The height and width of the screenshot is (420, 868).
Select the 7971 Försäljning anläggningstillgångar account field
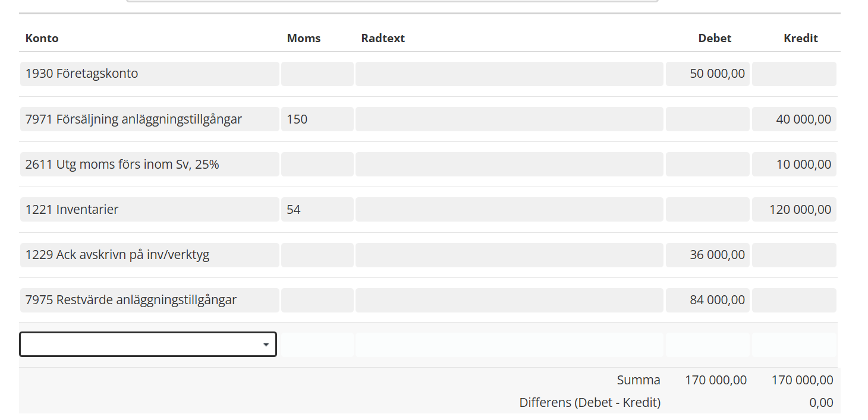tap(149, 119)
